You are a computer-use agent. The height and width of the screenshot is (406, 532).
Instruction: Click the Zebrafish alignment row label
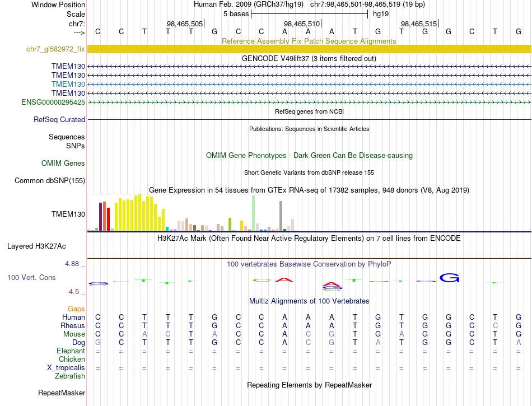[x=70, y=376]
